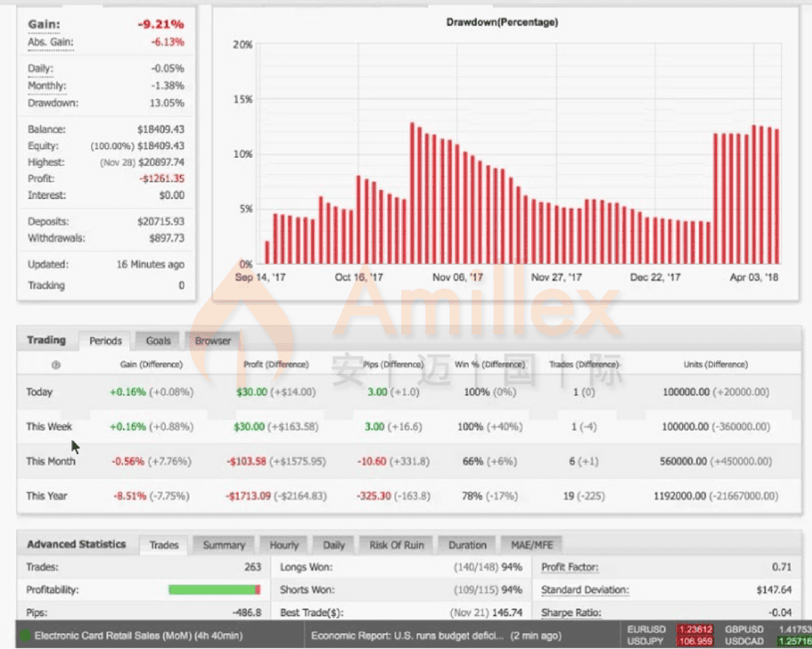The width and height of the screenshot is (812, 649).
Task: Click the clock icon in Trading table header
Action: pos(56,365)
